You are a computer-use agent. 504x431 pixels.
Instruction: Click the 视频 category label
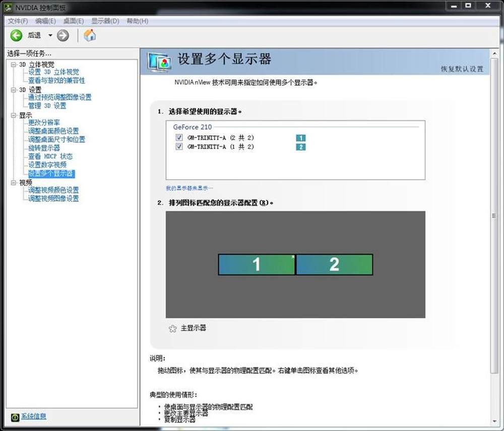25,183
